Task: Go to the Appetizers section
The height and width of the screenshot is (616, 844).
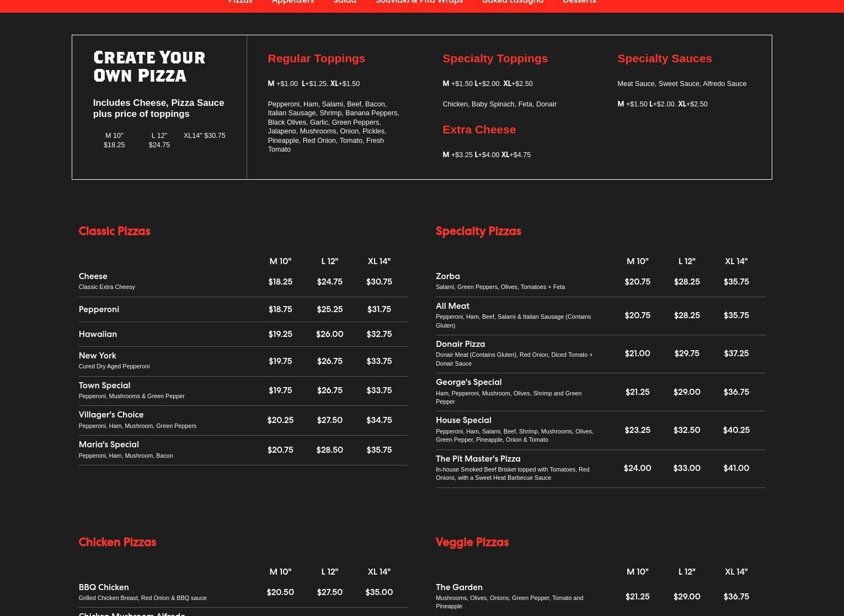Action: pos(292,2)
